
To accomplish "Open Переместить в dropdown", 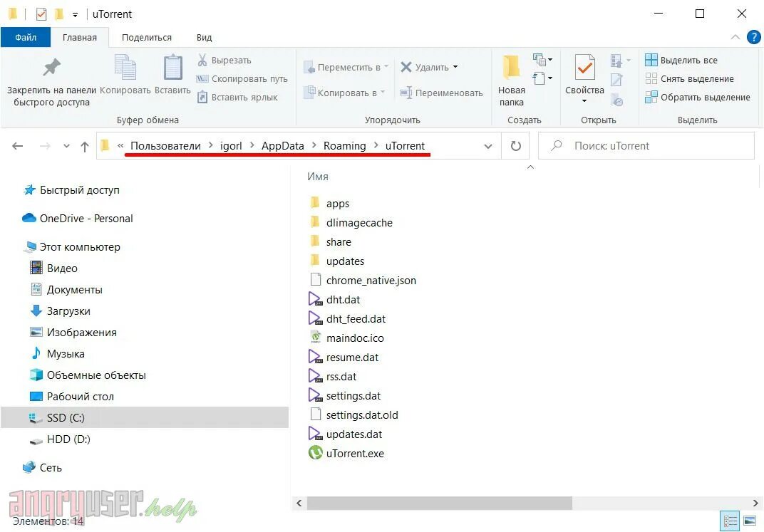I will pos(346,67).
